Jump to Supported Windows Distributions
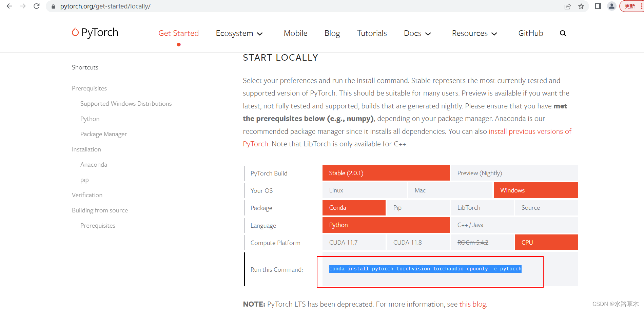This screenshot has width=644, height=310. 126,104
